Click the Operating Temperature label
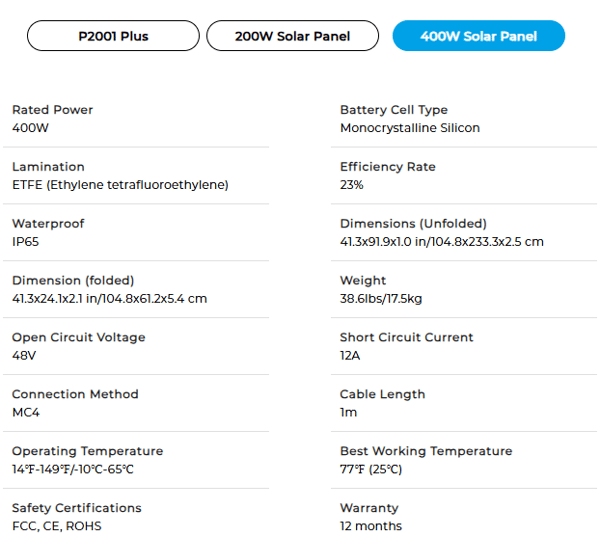 (87, 452)
